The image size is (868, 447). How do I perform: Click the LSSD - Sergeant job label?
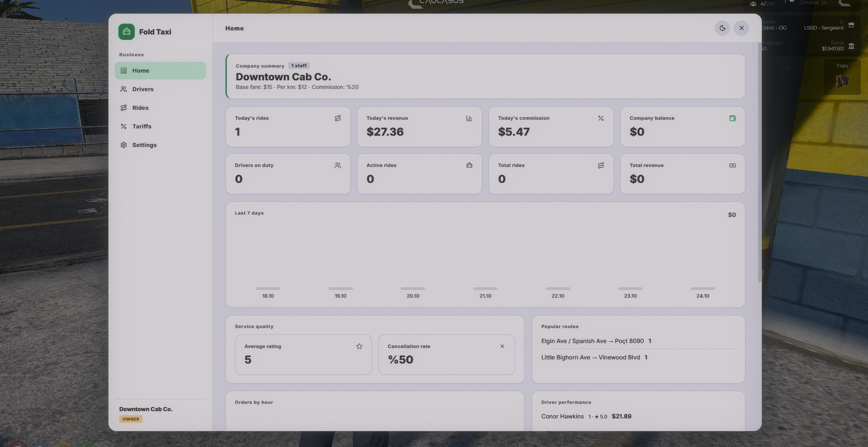click(x=824, y=28)
